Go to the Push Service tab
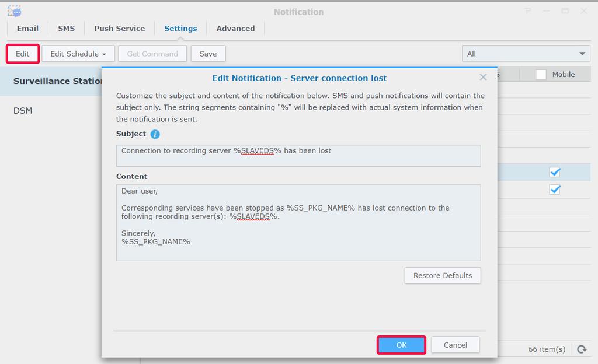This screenshot has height=364, width=598. coord(119,29)
